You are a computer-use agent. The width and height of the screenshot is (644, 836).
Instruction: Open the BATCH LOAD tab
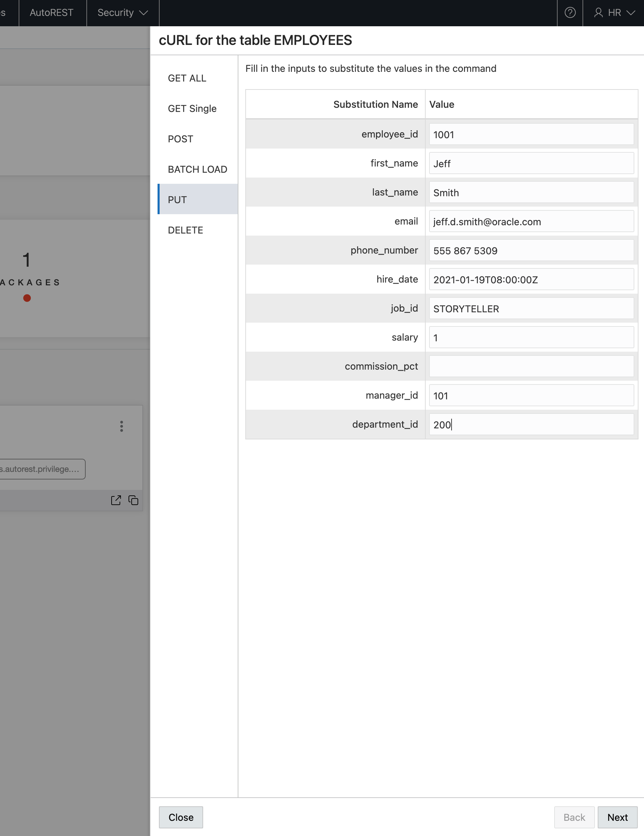pyautogui.click(x=198, y=169)
